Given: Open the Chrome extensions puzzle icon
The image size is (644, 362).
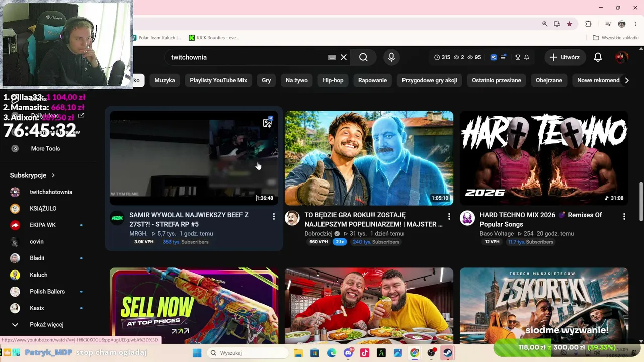Looking at the screenshot, I should point(588,24).
